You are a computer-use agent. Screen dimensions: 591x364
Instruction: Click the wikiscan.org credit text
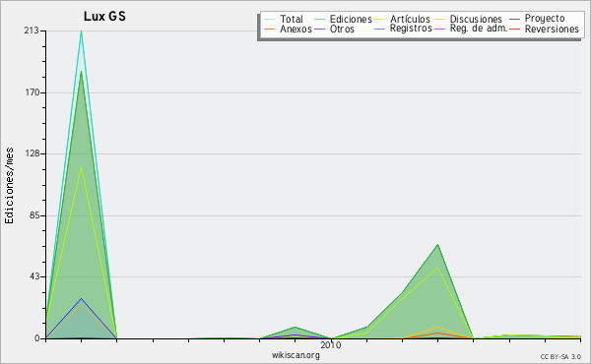point(295,355)
